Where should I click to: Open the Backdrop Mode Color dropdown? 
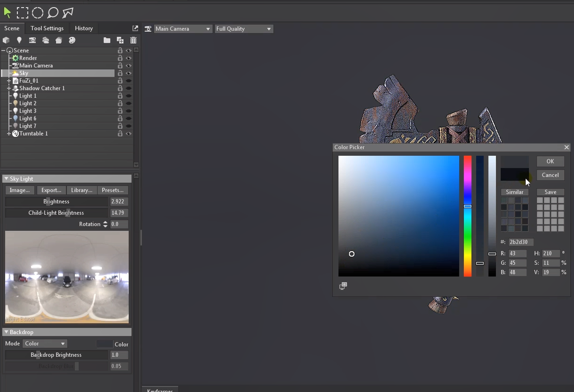pos(45,344)
